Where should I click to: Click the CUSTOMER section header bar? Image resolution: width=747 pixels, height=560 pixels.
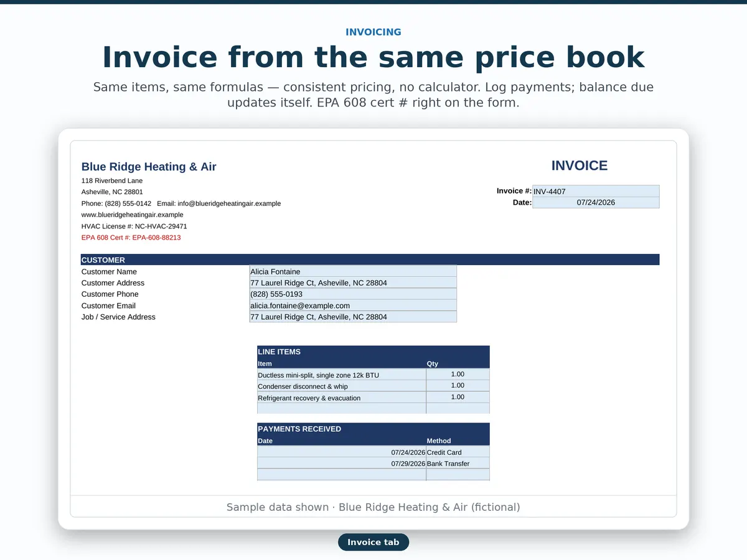(370, 259)
